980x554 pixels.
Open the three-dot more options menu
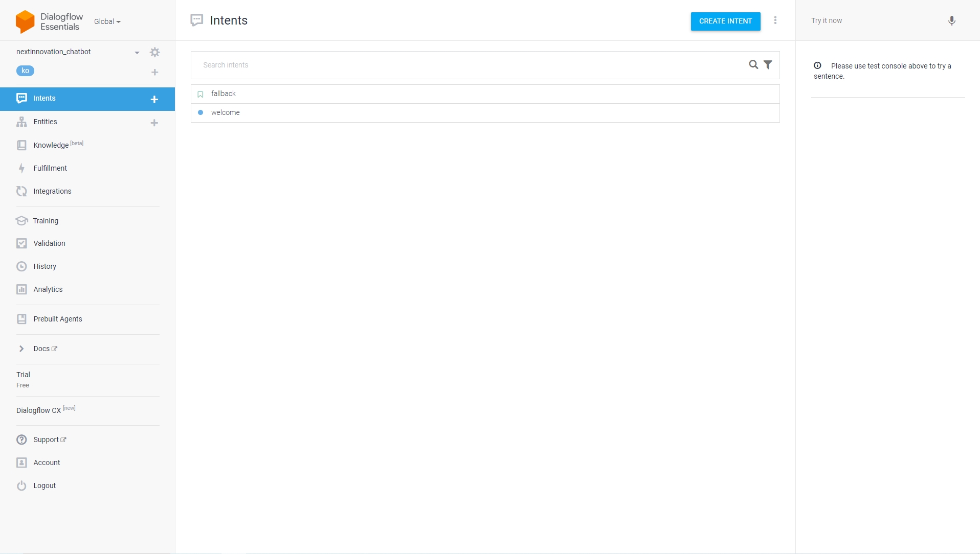(x=775, y=20)
